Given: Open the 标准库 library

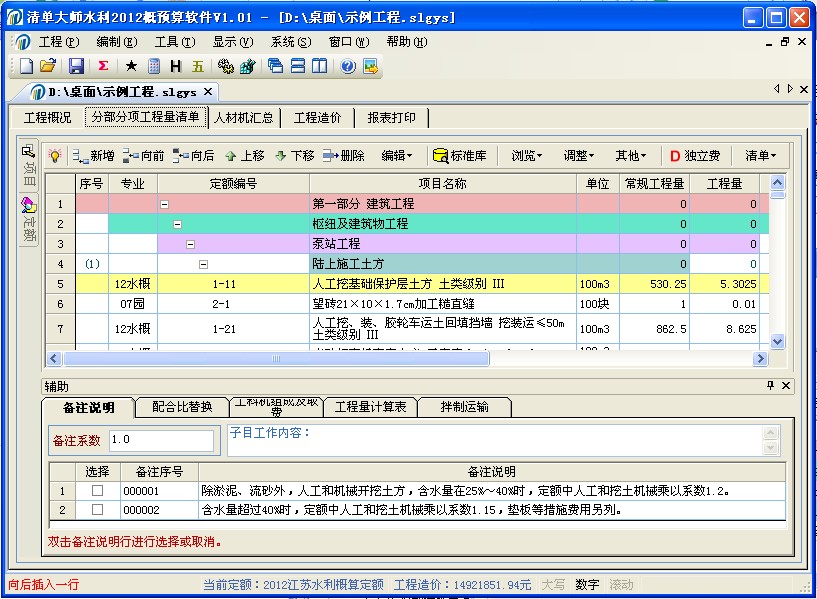Looking at the screenshot, I should tap(460, 155).
